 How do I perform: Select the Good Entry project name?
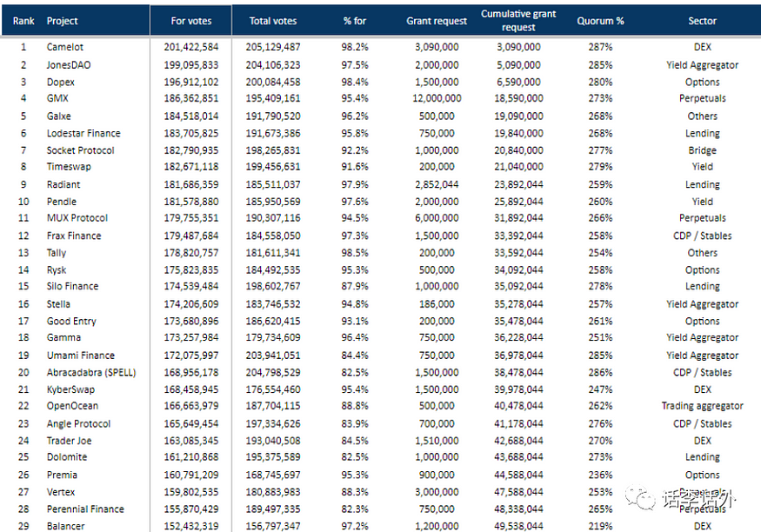click(x=71, y=321)
